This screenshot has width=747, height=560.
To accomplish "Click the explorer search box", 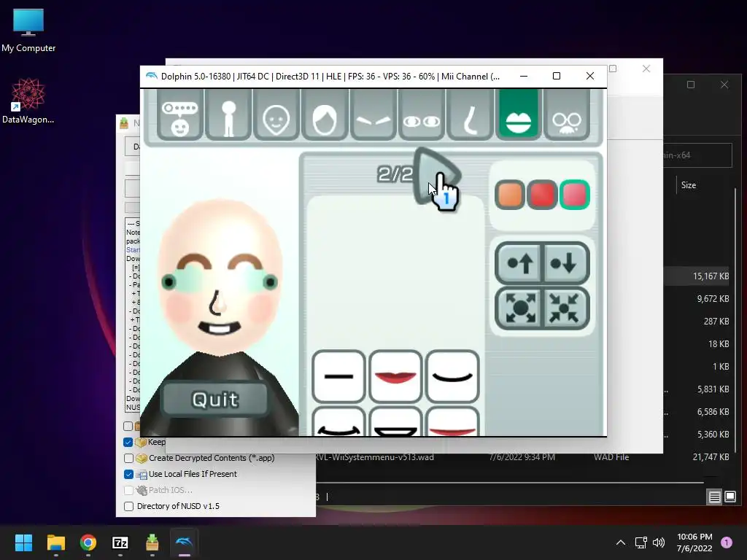I will (x=697, y=155).
